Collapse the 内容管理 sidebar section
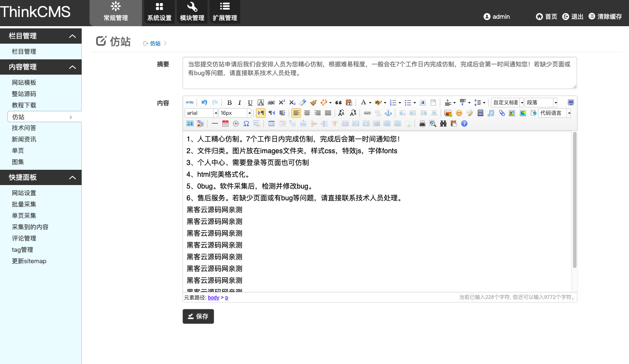Image resolution: width=629 pixels, height=364 pixels. (x=73, y=67)
